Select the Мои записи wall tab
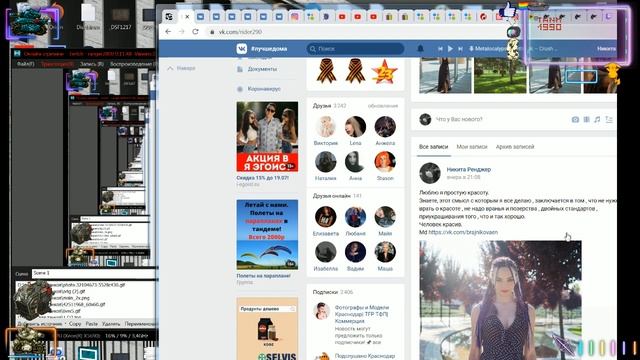This screenshot has width=640, height=360. tap(472, 147)
